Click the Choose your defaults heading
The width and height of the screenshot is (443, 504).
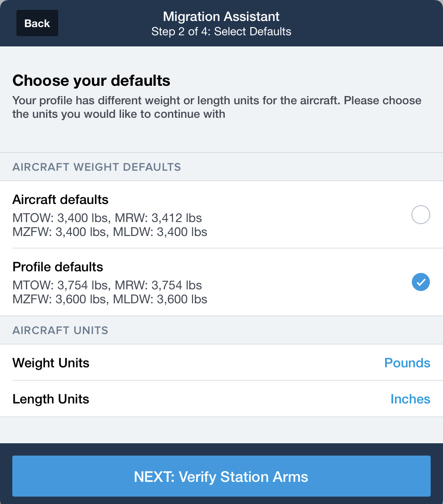[91, 80]
